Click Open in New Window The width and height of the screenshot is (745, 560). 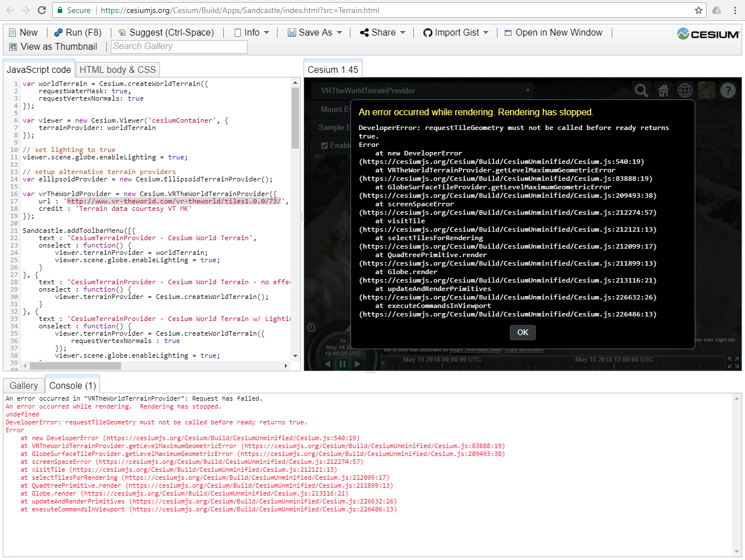[553, 33]
